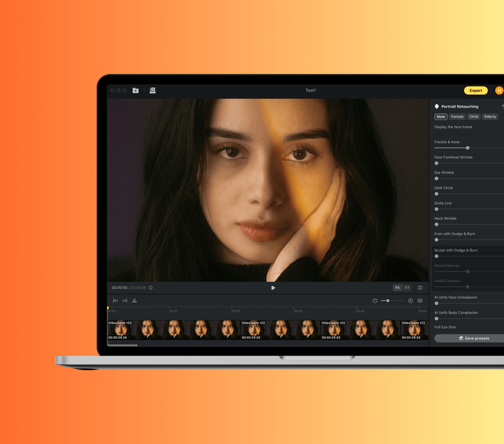Switch preview to 1:1 scale
The width and height of the screenshot is (504, 444).
(x=407, y=288)
